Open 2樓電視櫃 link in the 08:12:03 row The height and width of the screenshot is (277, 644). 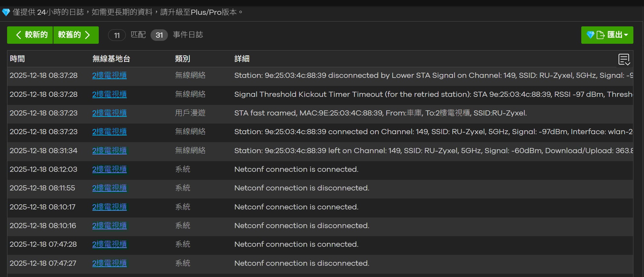(109, 169)
